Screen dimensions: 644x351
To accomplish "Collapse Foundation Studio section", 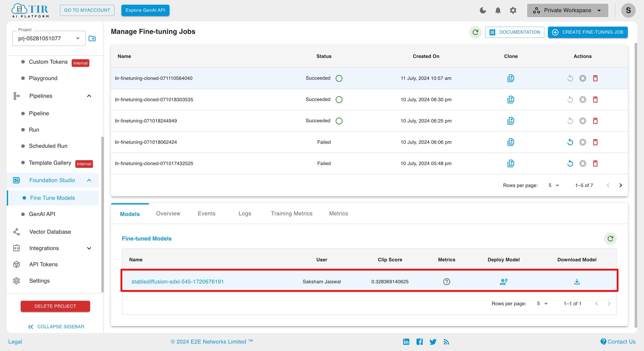I will tap(89, 180).
